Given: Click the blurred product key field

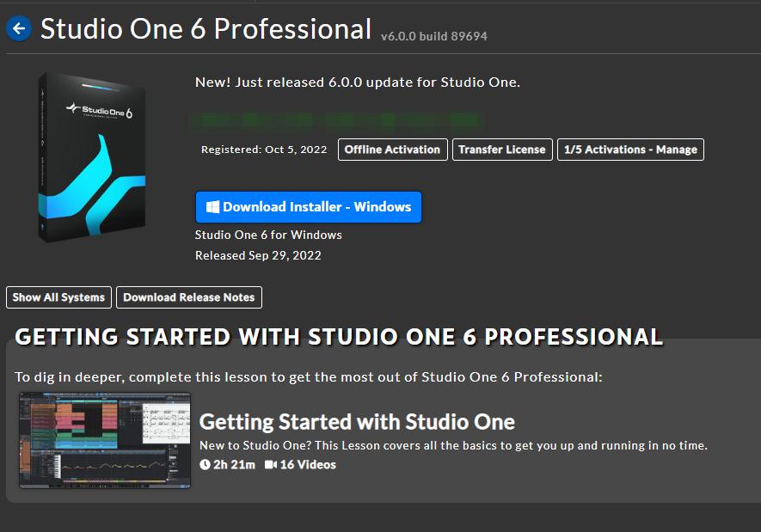Looking at the screenshot, I should point(340,119).
